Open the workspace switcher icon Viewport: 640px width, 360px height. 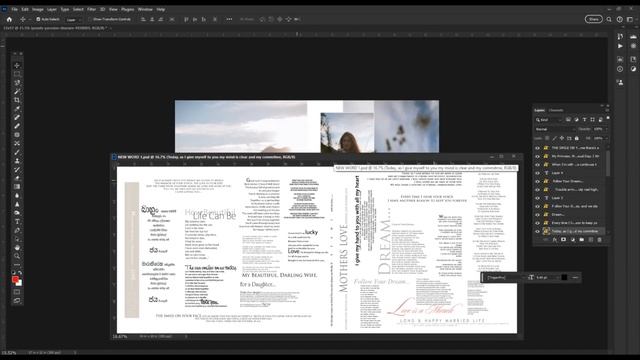(x=630, y=19)
